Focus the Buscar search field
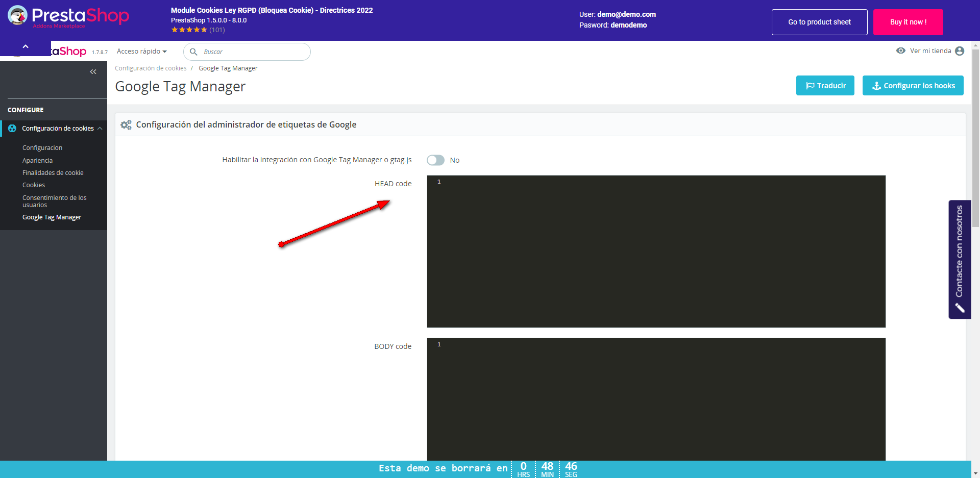980x478 pixels. click(247, 52)
